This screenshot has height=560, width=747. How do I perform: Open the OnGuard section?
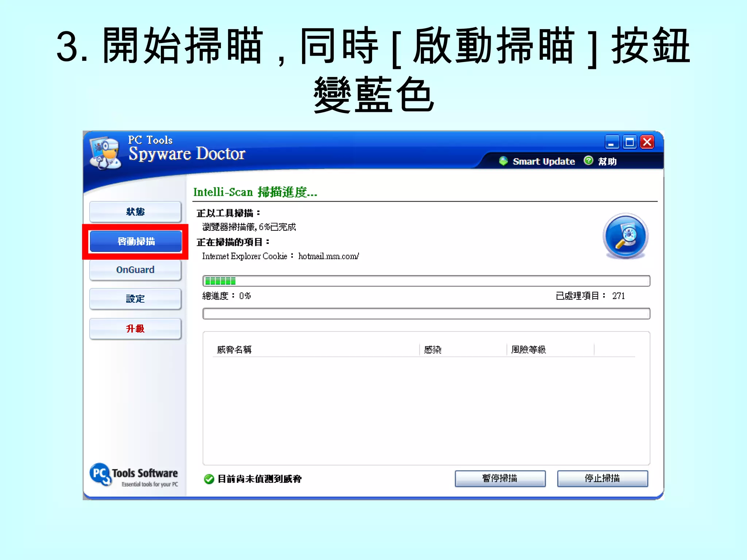pos(135,270)
